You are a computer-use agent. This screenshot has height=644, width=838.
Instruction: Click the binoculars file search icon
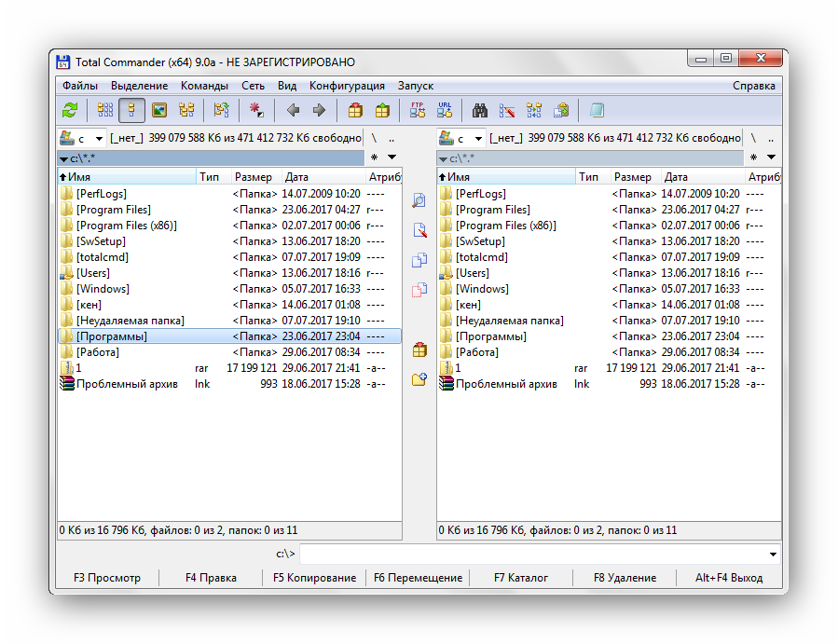[480, 110]
